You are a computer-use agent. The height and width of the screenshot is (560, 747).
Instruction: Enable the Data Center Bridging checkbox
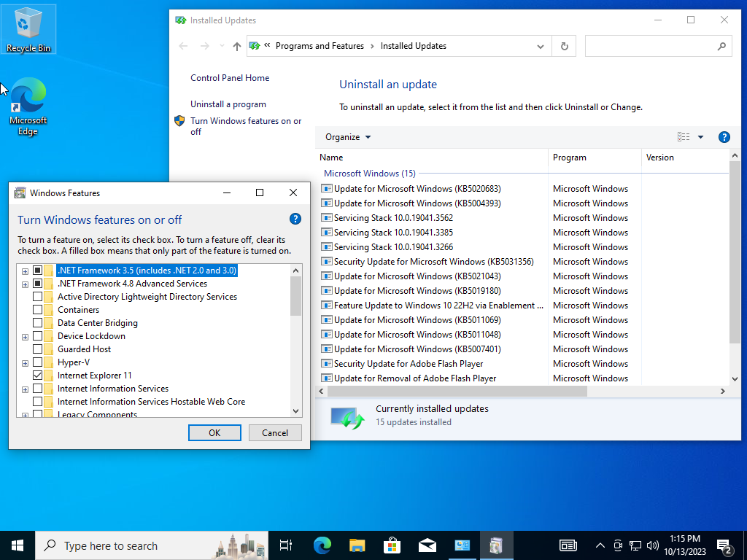[38, 323]
